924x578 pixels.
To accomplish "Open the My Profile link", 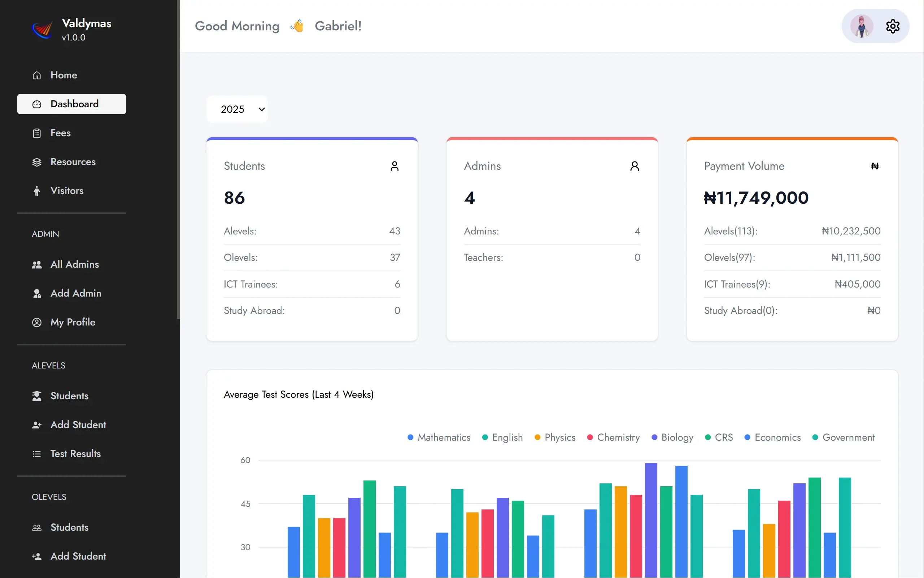I will click(x=71, y=322).
